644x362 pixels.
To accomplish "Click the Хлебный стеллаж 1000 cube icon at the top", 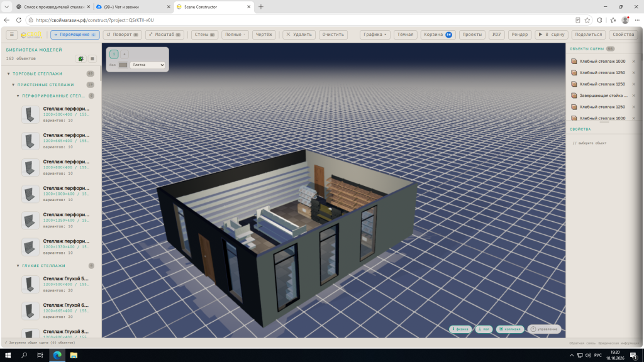I will click(574, 61).
